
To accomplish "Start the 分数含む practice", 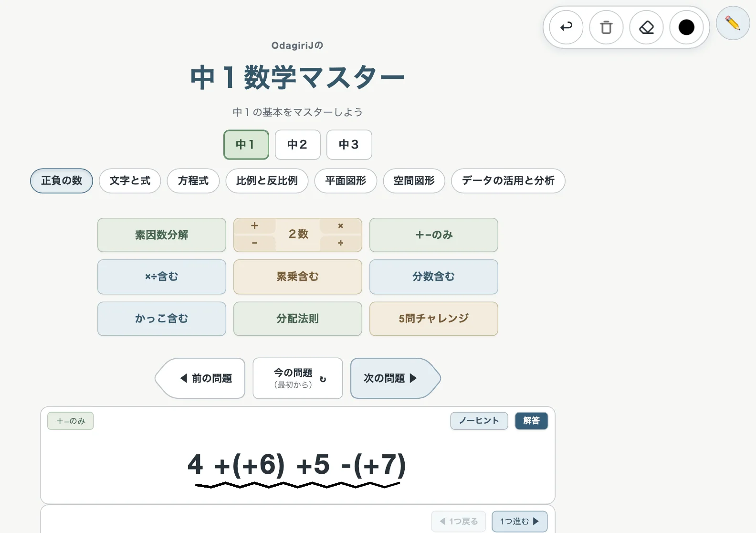I will pos(434,277).
